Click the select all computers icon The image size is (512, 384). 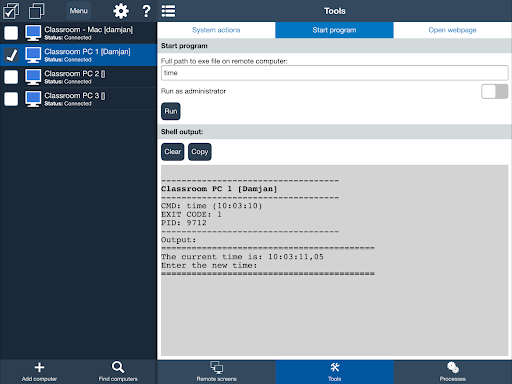click(x=11, y=11)
